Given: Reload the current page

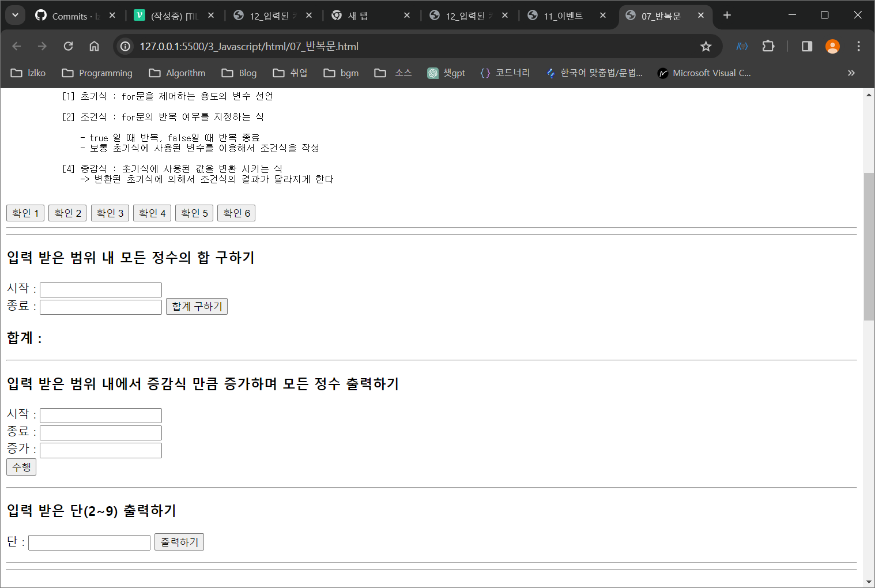Looking at the screenshot, I should (x=68, y=46).
